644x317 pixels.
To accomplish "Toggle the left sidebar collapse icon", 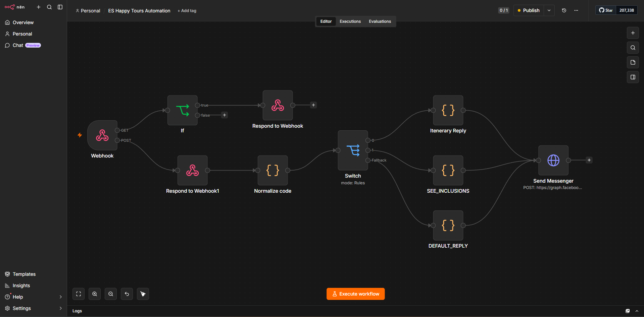I will point(60,7).
